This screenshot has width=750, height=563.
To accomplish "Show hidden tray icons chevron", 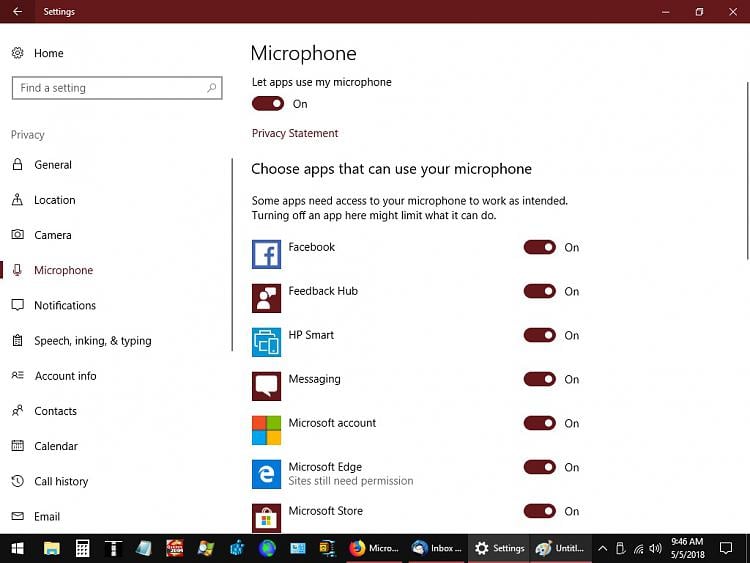I will pyautogui.click(x=603, y=548).
